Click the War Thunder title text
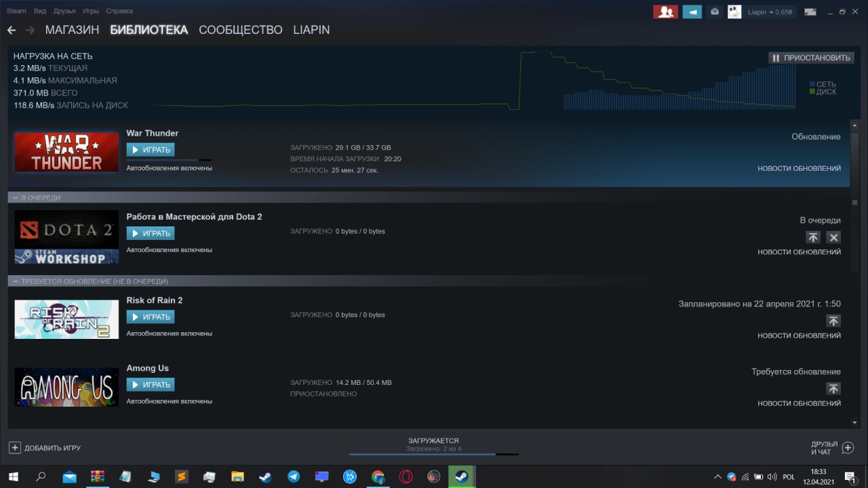Screen dimensions: 868x488 (153, 133)
